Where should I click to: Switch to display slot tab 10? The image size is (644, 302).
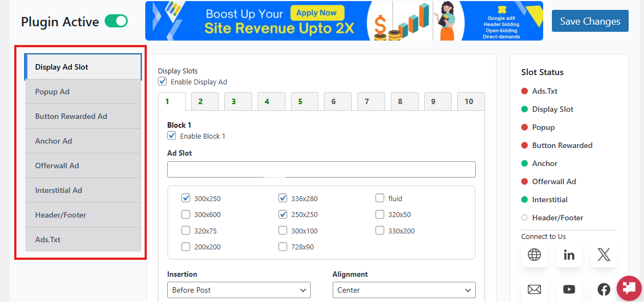click(x=469, y=101)
